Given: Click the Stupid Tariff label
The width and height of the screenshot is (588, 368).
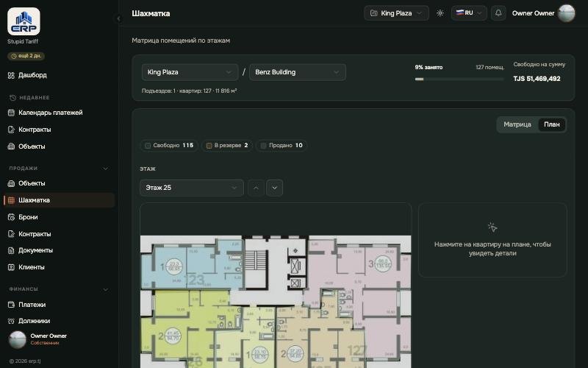Looking at the screenshot, I should point(23,41).
